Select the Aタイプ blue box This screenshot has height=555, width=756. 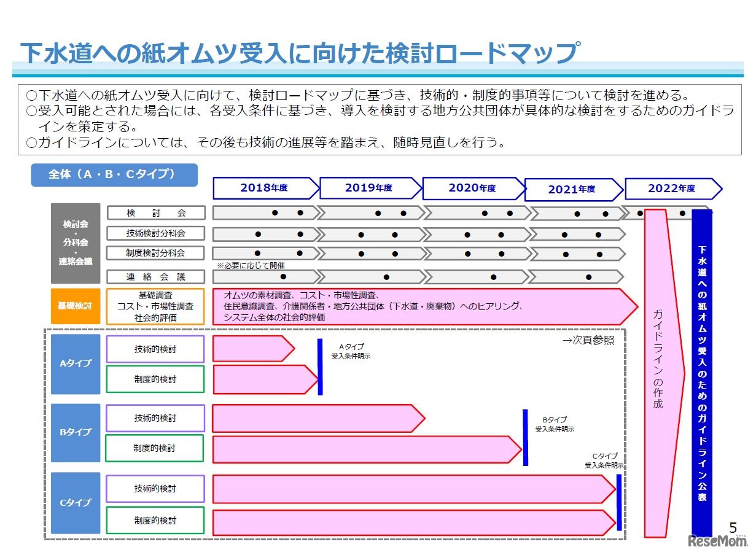[75, 363]
